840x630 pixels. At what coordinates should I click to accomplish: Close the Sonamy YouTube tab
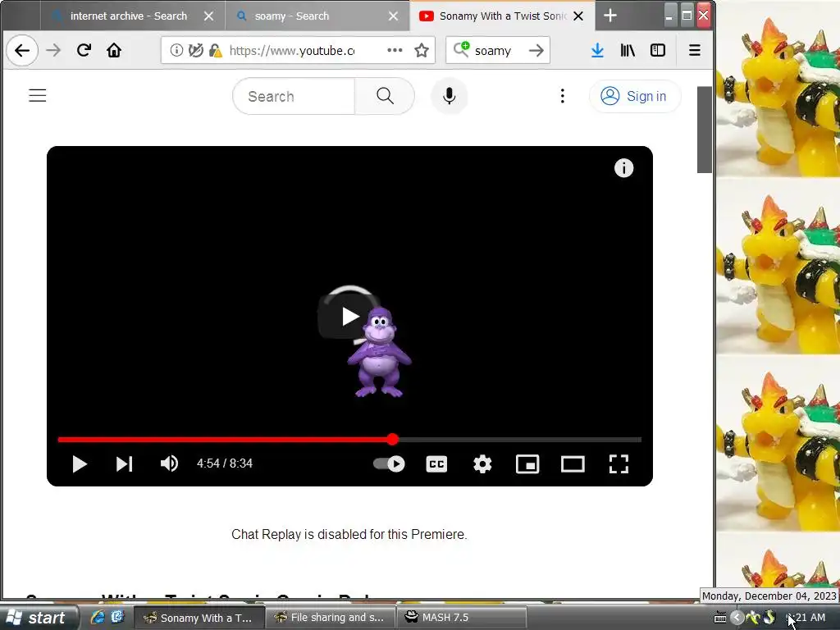(578, 16)
